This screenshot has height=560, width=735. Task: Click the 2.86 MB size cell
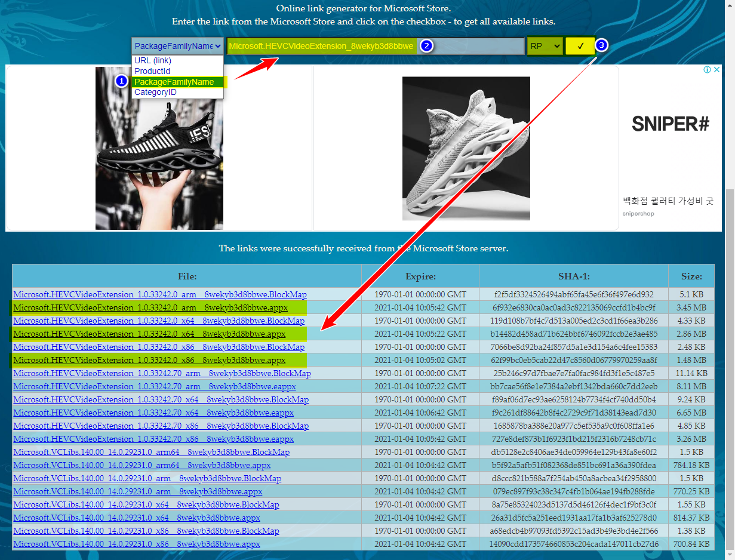tap(691, 334)
